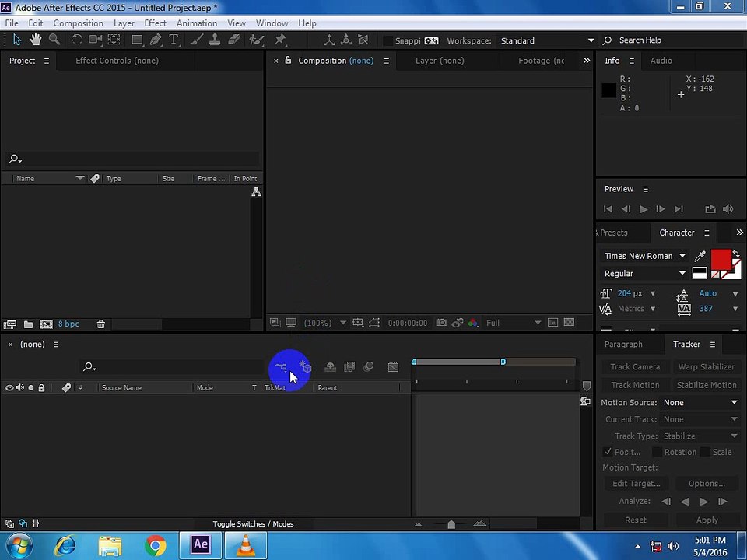
Task: Delete selected project item with trash icon
Action: pos(100,325)
